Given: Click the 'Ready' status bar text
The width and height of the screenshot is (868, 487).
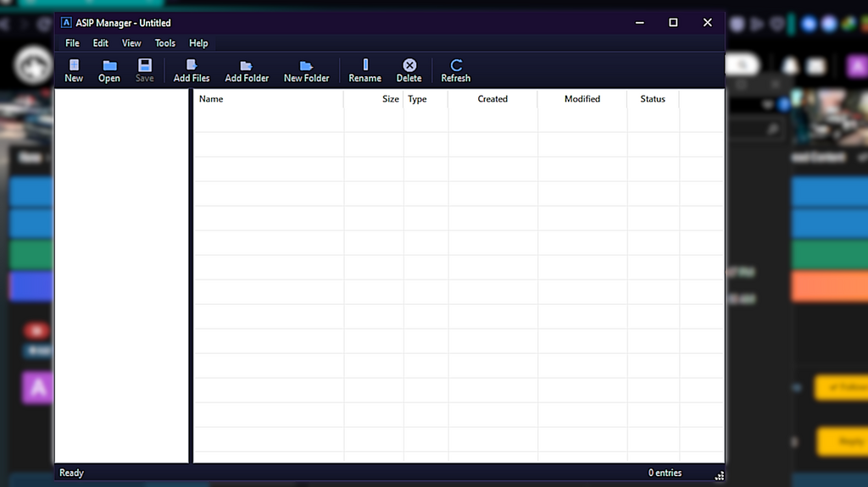Looking at the screenshot, I should 71,473.
